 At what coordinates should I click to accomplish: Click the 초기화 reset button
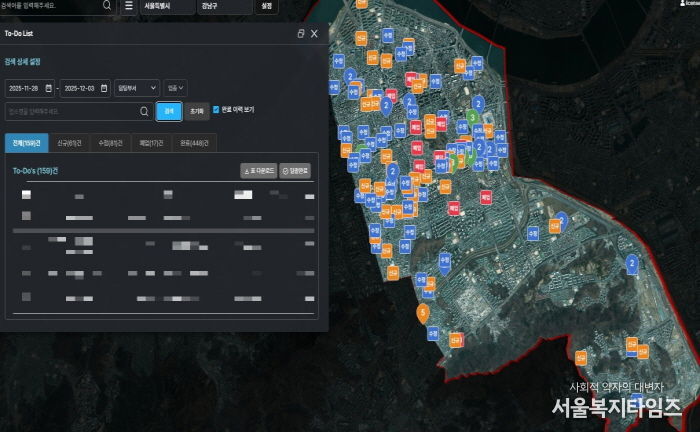coord(197,111)
